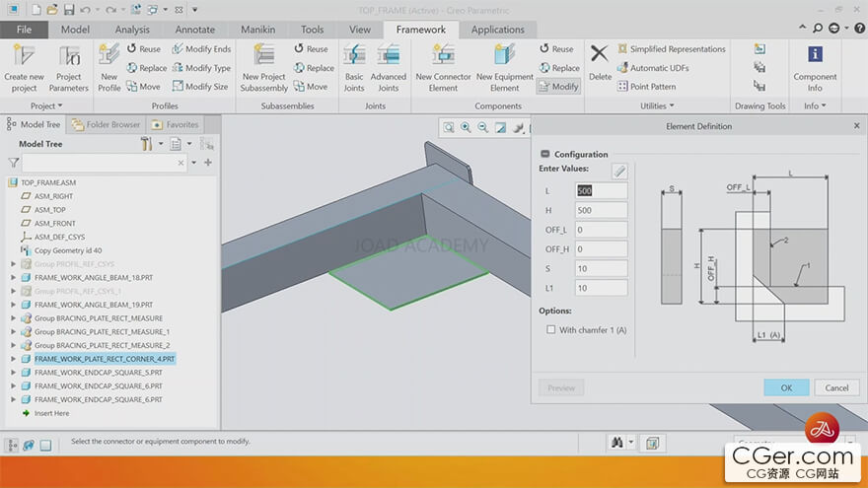Expand Group BRACING_PLATE_RECT_MEASURE node
Screen dimensions: 868x488
13,318
